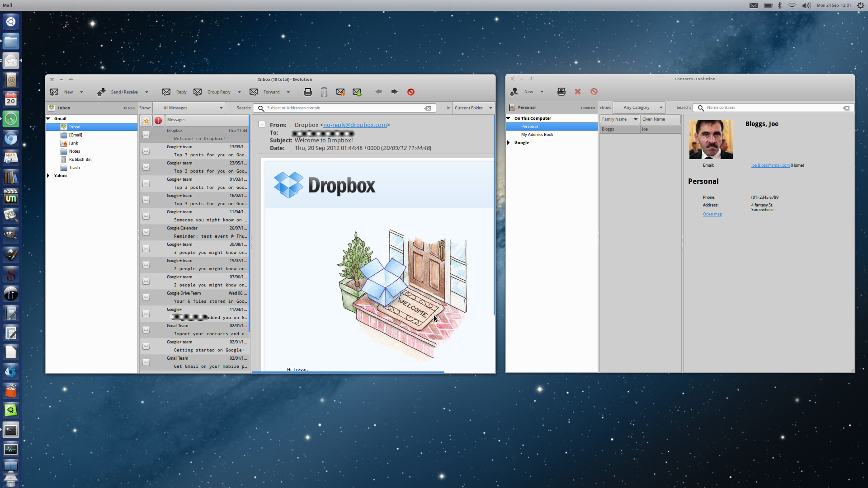
Task: Select the Google Drive Team message
Action: [194, 297]
